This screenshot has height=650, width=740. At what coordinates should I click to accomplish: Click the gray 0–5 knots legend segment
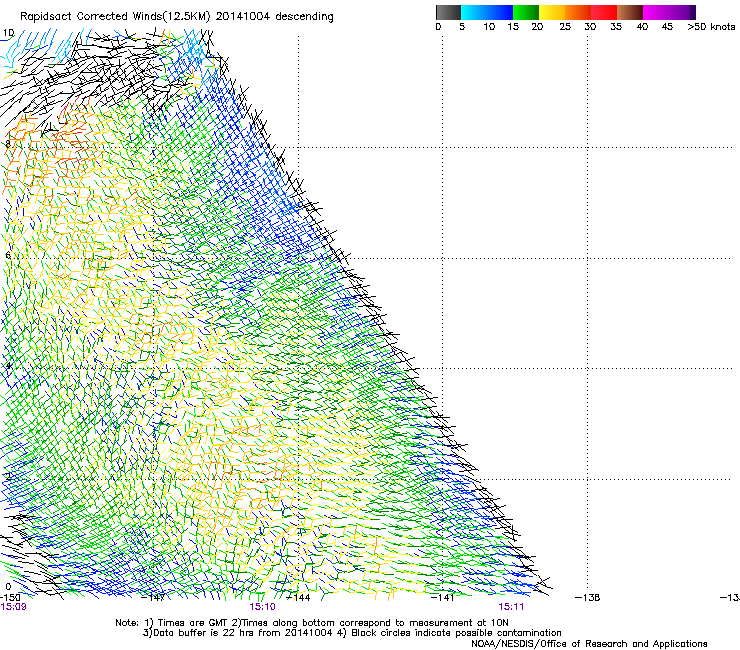[448, 12]
